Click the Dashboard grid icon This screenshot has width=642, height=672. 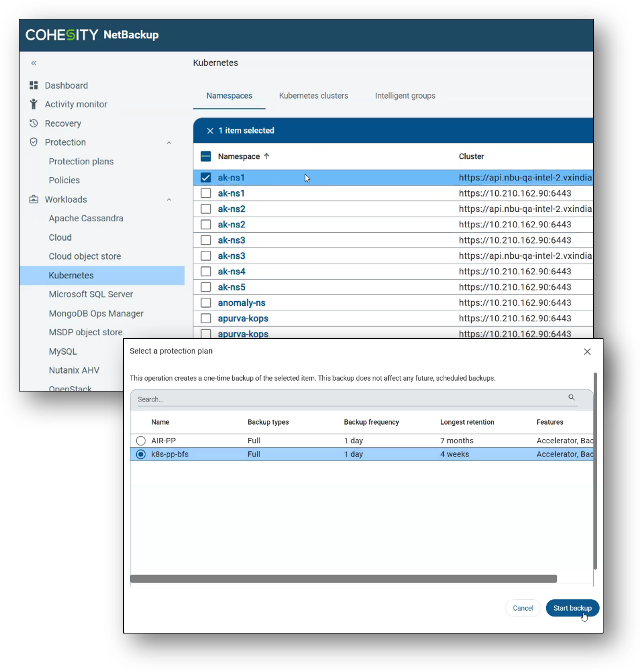(34, 85)
